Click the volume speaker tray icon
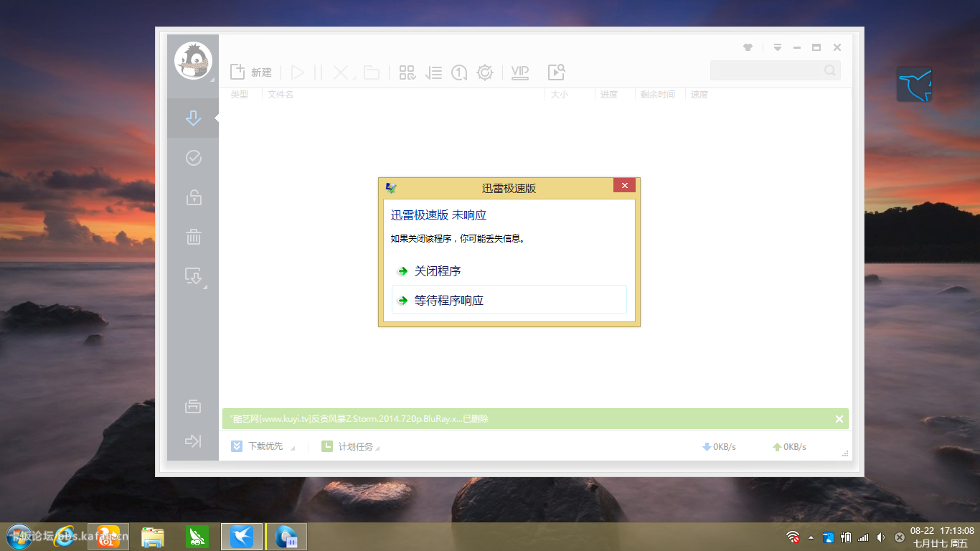980x551 pixels. tap(880, 537)
